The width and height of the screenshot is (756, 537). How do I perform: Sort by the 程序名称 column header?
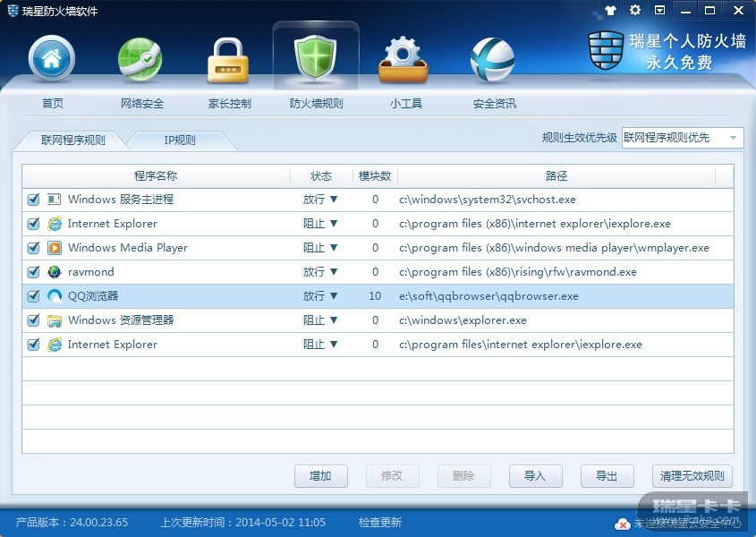click(156, 176)
